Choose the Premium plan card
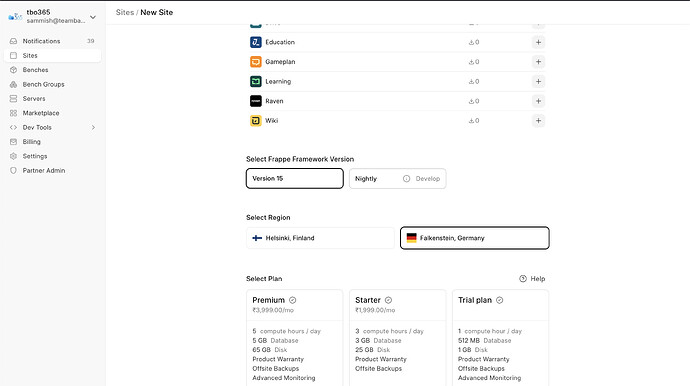The image size is (690, 386). point(294,338)
